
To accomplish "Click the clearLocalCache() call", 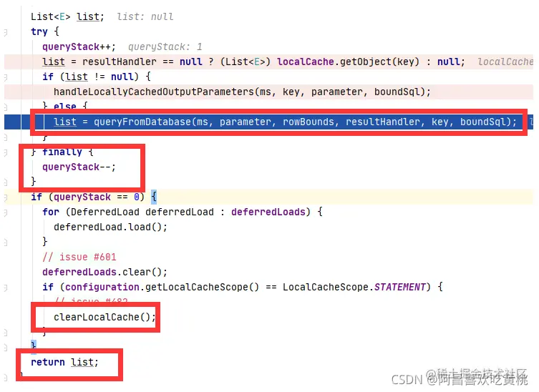I will pyautogui.click(x=105, y=317).
